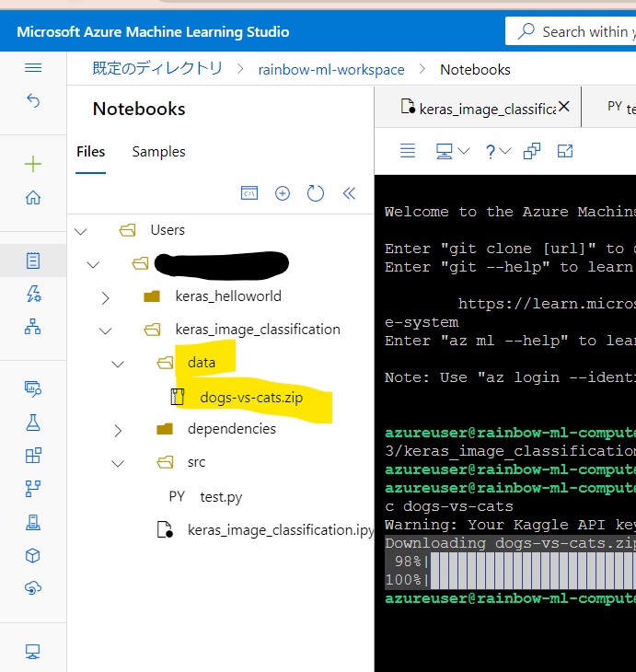The height and width of the screenshot is (672, 636).
Task: Collapse the src folder chevron
Action: (x=118, y=463)
